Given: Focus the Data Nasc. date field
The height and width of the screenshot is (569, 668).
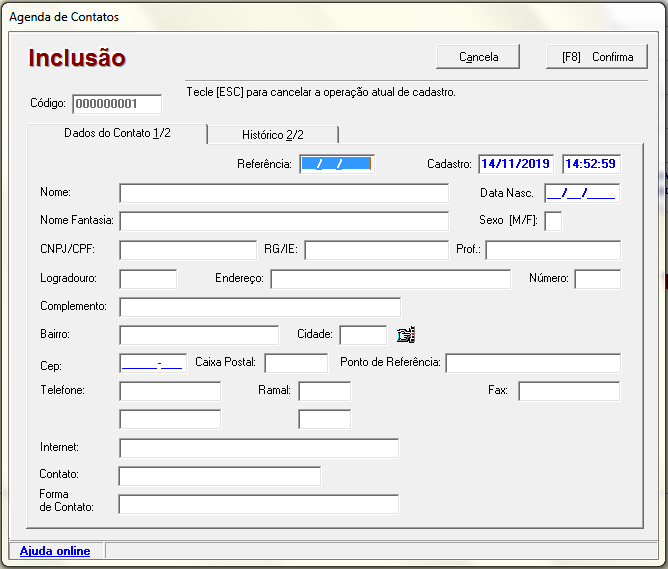Looking at the screenshot, I should pos(581,193).
